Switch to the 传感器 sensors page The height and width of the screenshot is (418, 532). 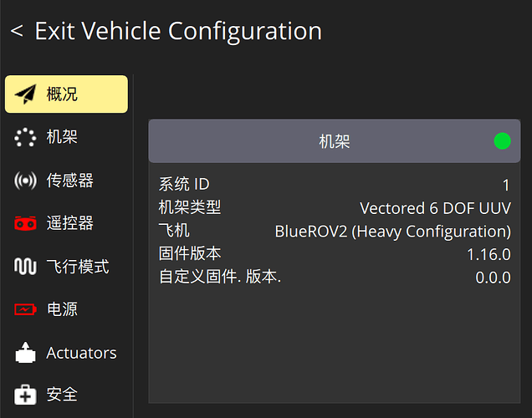pos(70,181)
